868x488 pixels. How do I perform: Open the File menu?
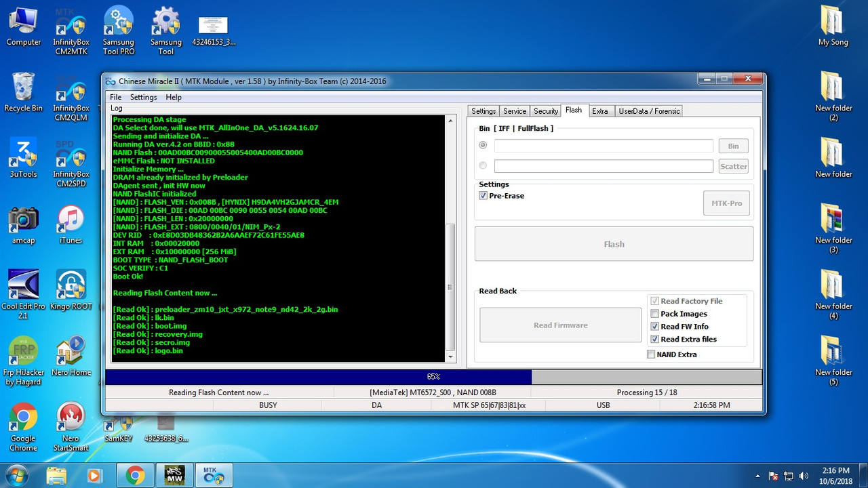116,97
